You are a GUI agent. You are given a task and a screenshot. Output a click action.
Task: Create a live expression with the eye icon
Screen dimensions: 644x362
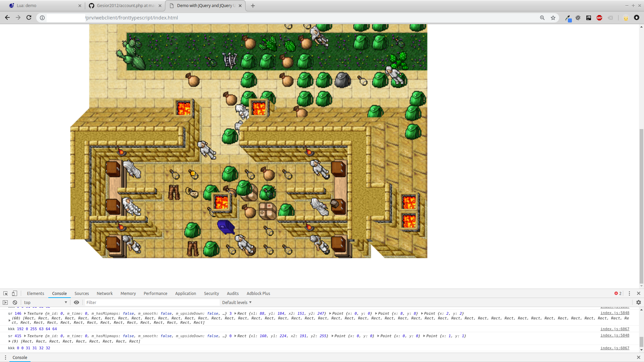click(x=76, y=302)
